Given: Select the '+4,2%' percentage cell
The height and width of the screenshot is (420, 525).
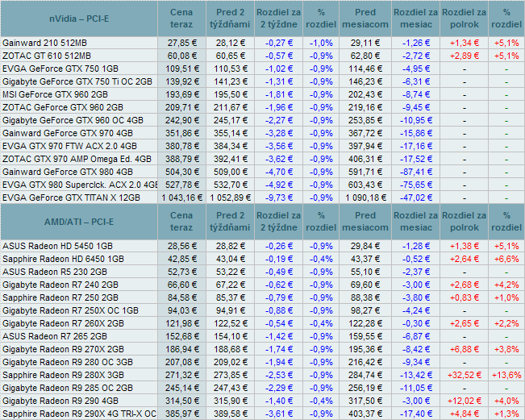Looking at the screenshot, I should point(506,285).
